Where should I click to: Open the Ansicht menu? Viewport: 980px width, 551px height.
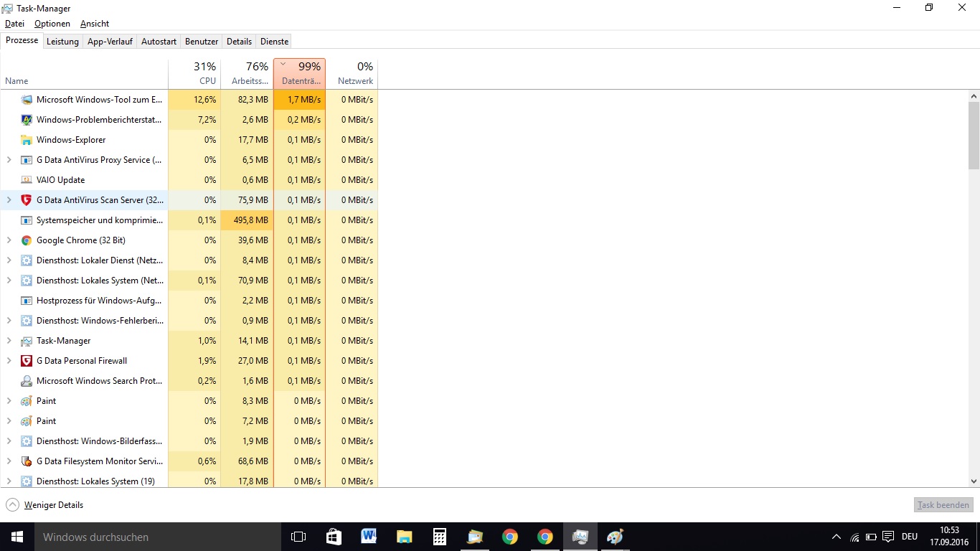95,24
